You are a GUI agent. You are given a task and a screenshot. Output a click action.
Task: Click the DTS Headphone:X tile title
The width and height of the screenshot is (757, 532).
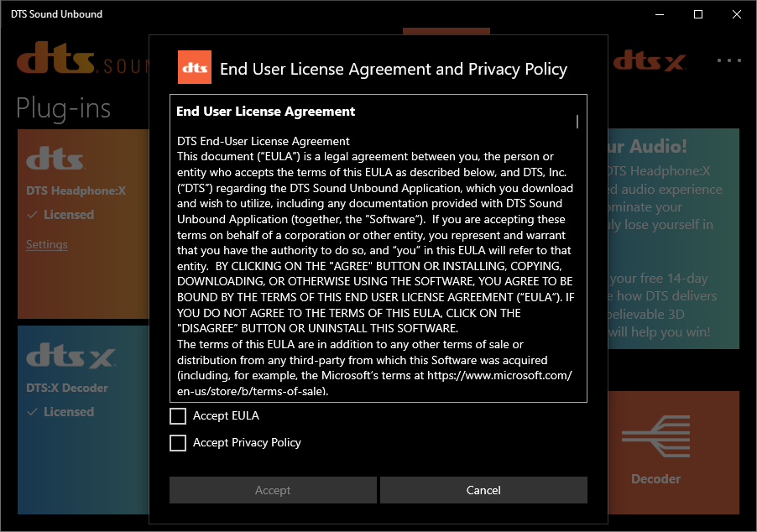pyautogui.click(x=76, y=190)
